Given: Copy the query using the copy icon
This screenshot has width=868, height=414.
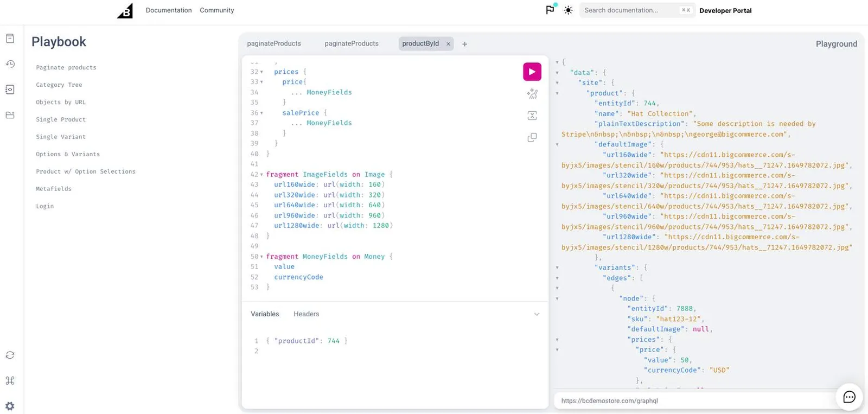Looking at the screenshot, I should tap(532, 138).
